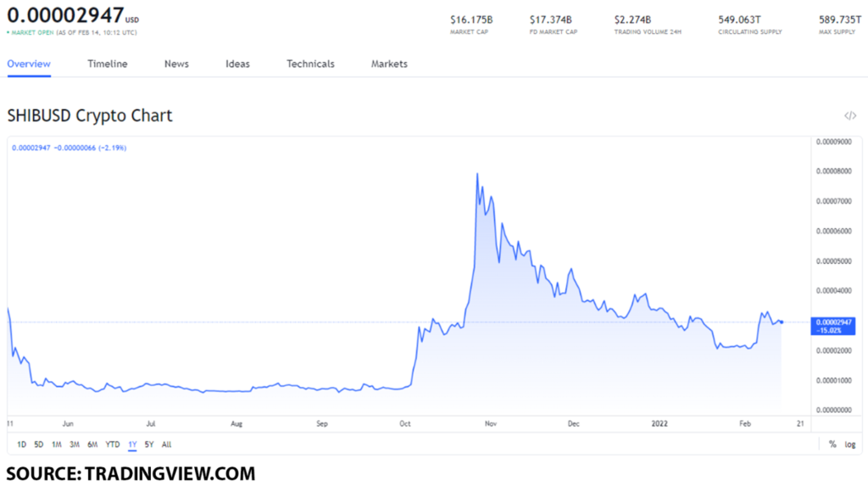Click the $17.374B FD market cap value
This screenshot has width=868, height=486.
pyautogui.click(x=550, y=20)
